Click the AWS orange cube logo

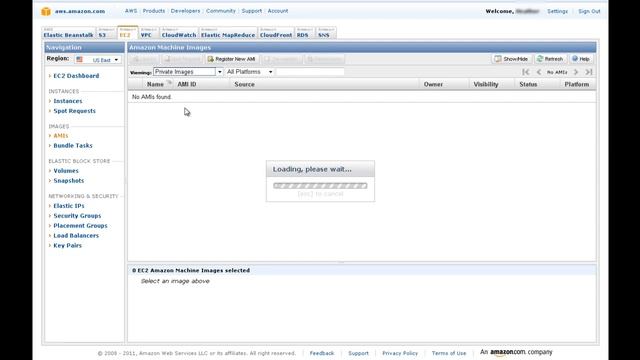[46, 11]
